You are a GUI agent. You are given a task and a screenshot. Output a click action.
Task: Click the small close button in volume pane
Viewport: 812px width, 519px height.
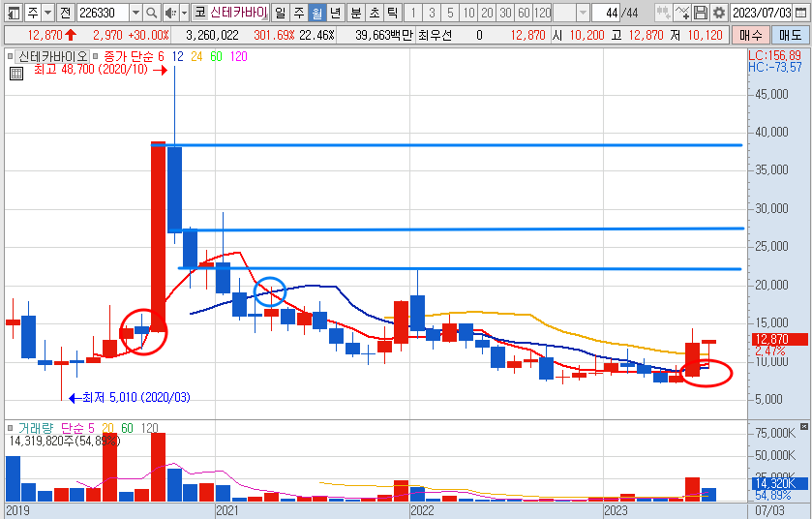coord(803,426)
